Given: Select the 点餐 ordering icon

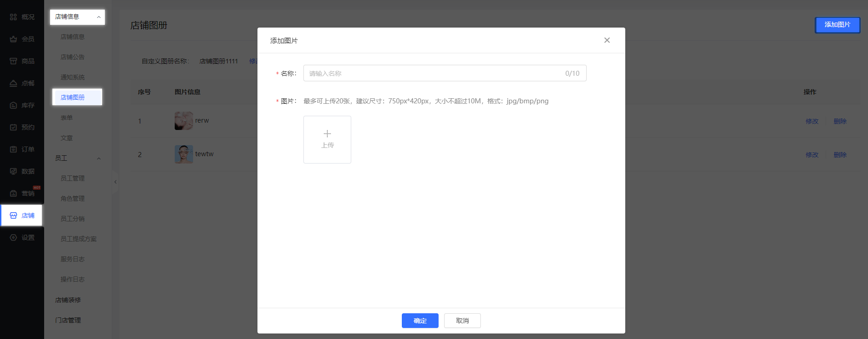Looking at the screenshot, I should tap(13, 83).
